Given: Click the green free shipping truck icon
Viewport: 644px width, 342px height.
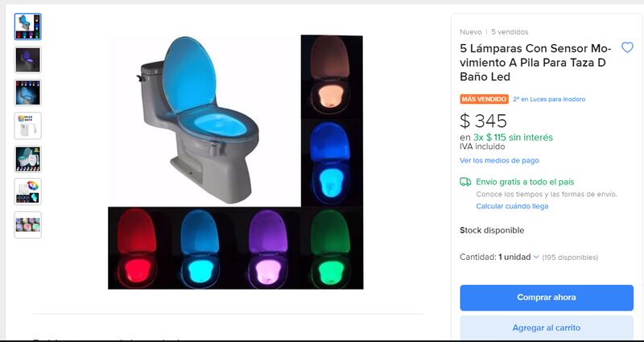Looking at the screenshot, I should click(465, 182).
